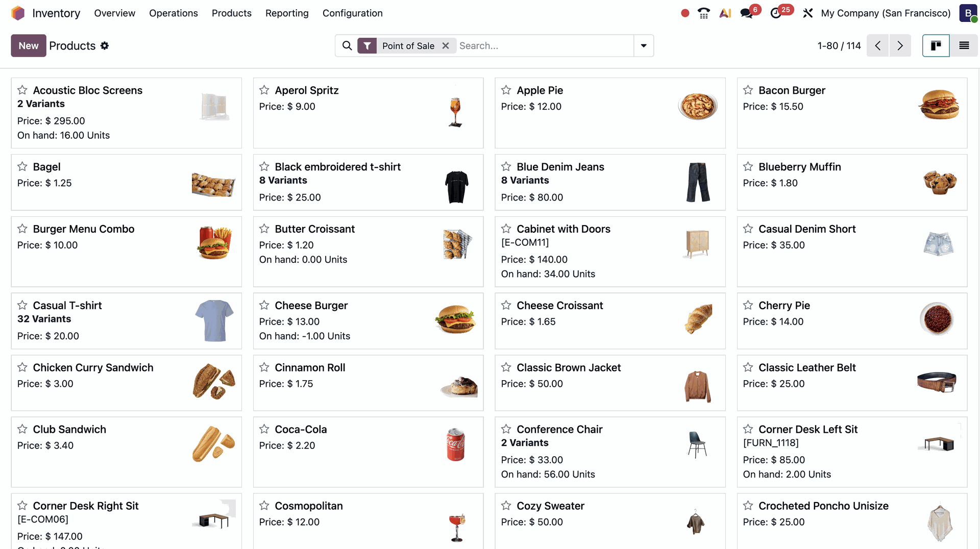Mark Cheese Burger as favorite

click(264, 305)
